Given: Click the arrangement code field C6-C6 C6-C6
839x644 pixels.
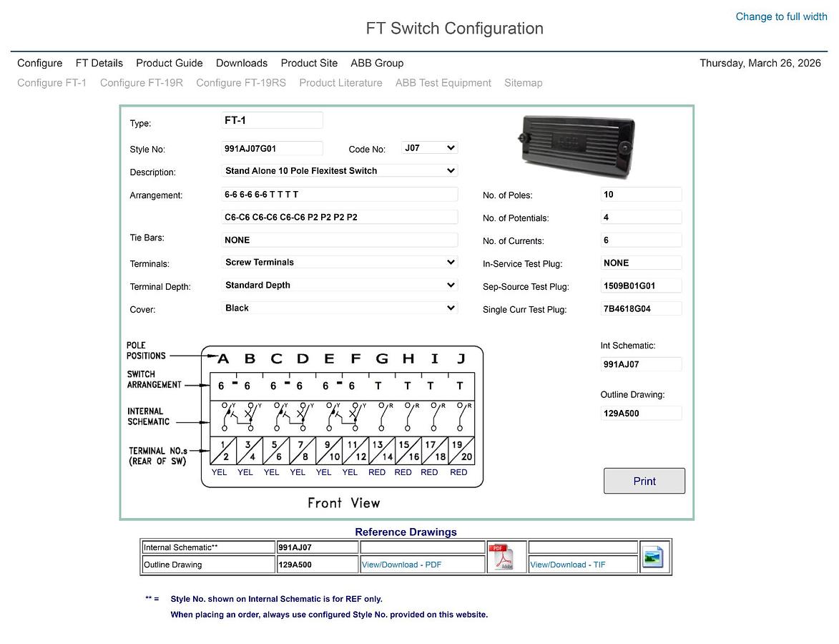Looking at the screenshot, I should [x=339, y=218].
